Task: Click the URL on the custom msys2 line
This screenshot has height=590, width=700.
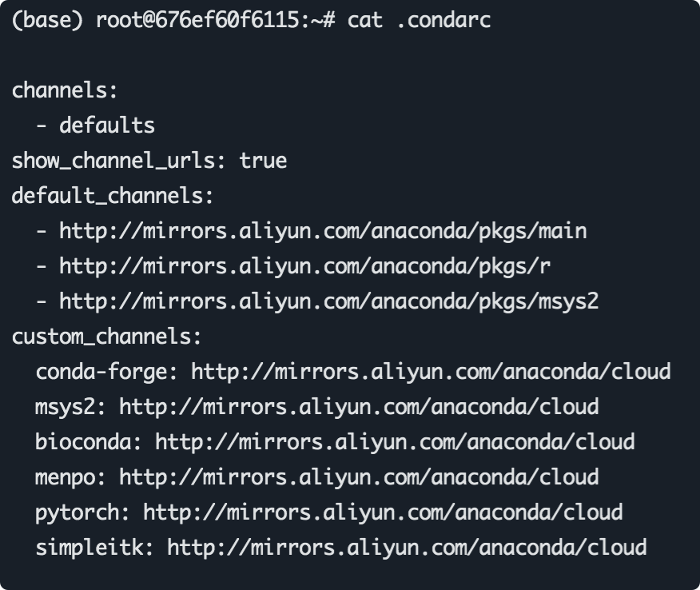Action: point(359,407)
